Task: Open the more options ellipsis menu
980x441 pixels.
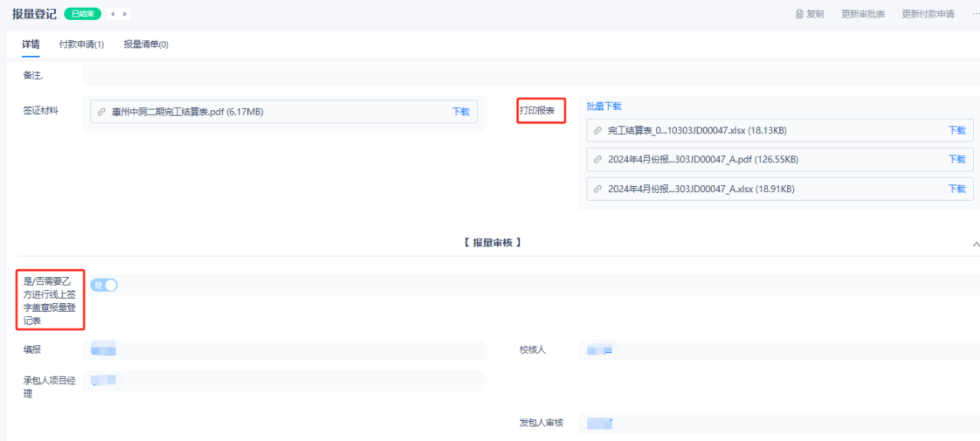Action: point(975,14)
